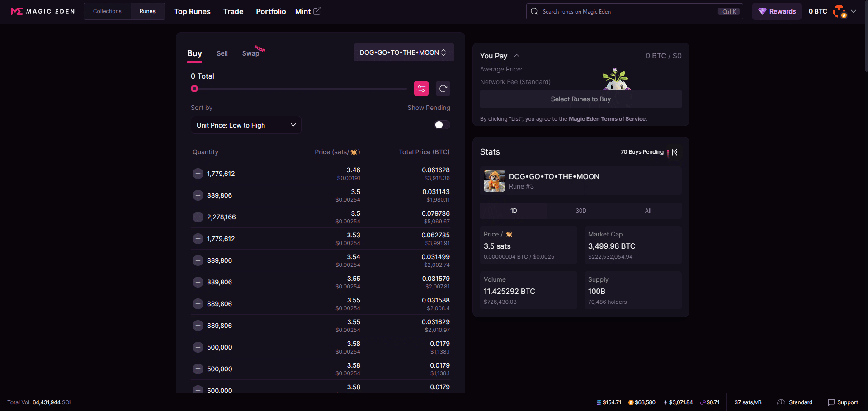Click the DOG•GO•TO•THE•MOON rune thumbnail

[495, 181]
